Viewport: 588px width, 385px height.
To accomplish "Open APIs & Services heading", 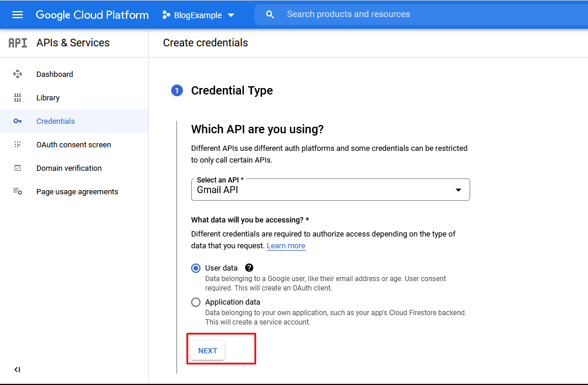I will coord(73,43).
